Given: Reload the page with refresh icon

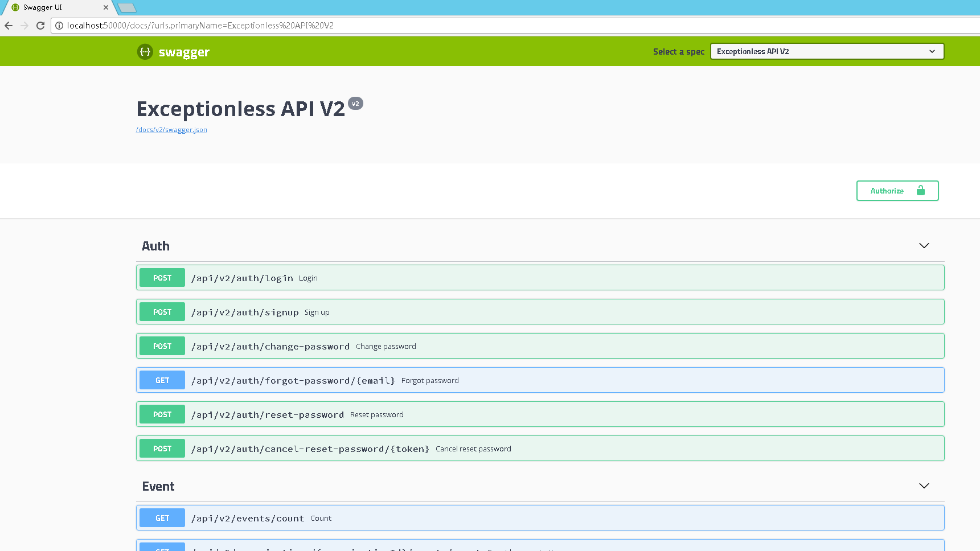Looking at the screenshot, I should [x=40, y=26].
